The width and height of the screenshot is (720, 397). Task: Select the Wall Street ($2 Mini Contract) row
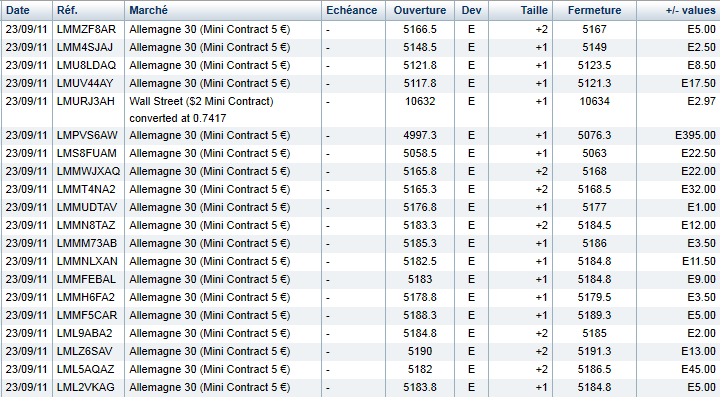tap(360, 110)
